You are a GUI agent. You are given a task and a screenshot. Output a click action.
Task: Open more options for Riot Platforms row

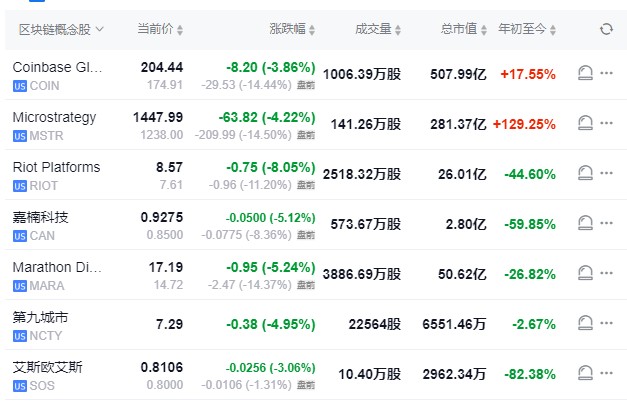[x=607, y=173]
